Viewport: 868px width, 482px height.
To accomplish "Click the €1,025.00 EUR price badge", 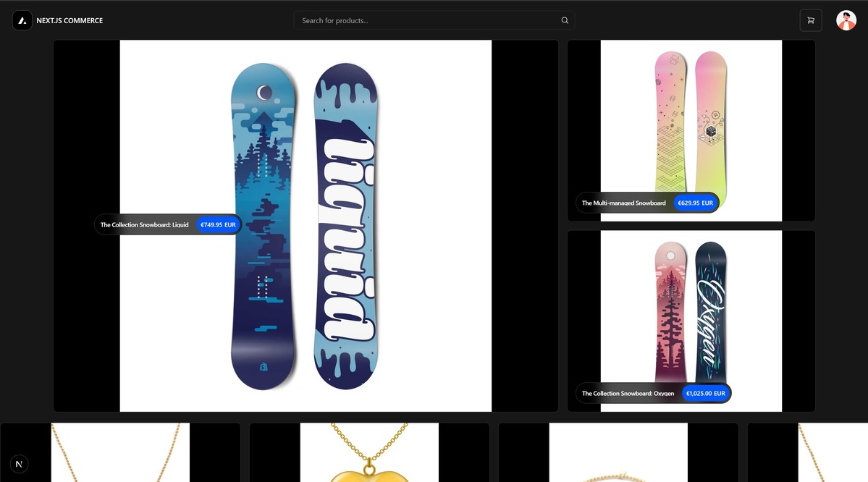I will click(706, 394).
